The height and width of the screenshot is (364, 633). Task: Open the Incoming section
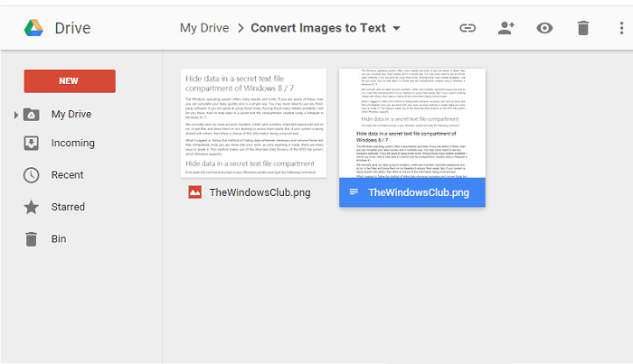(x=72, y=143)
